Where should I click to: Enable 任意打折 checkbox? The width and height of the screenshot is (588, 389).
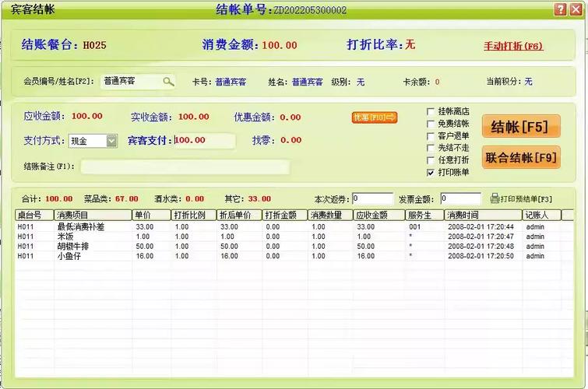click(x=431, y=160)
